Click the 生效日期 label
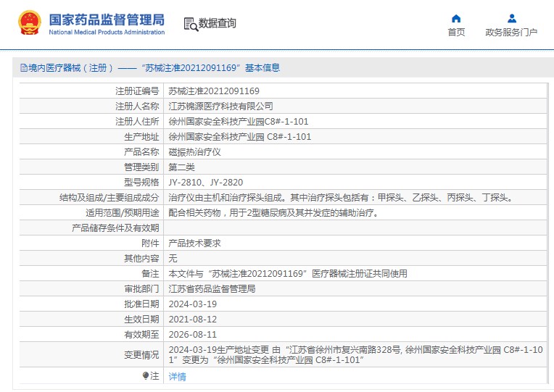554x392 pixels. point(141,319)
